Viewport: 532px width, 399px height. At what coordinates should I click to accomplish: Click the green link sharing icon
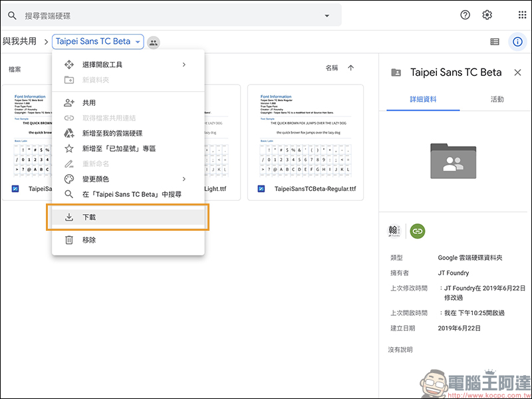tap(418, 231)
